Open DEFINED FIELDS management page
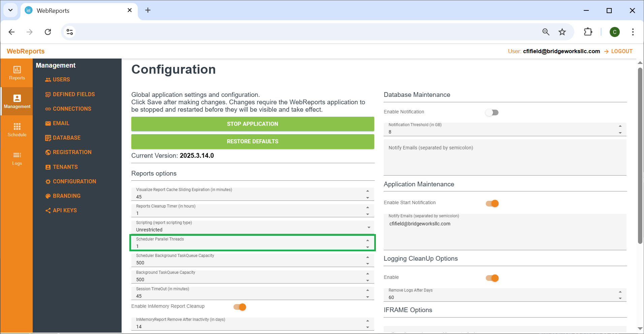Viewport: 644px width, 334px height. [x=74, y=95]
